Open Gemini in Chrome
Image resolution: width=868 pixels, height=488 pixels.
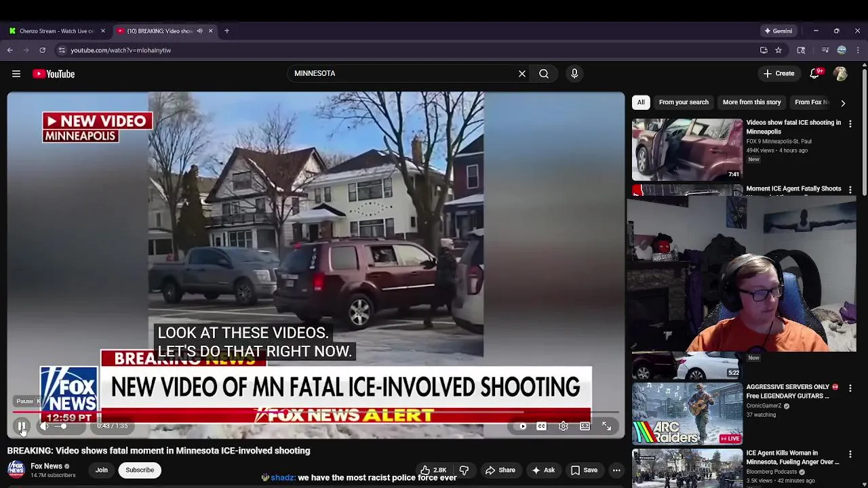(778, 31)
